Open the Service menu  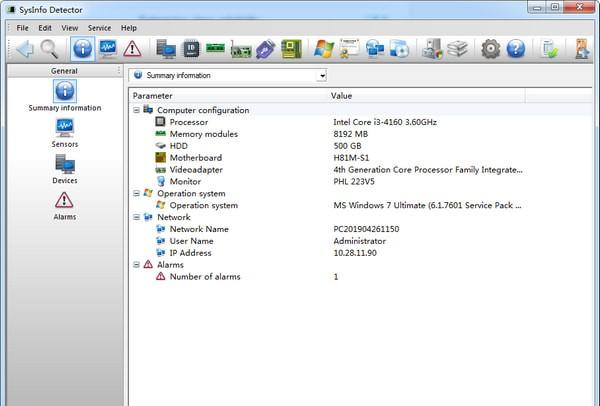pos(99,28)
